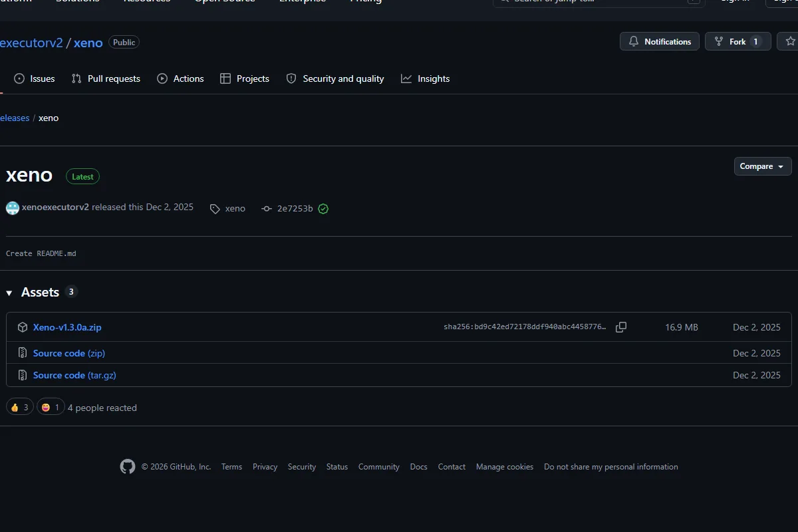Open the executorv2 owner link
This screenshot has height=532, width=798.
pyautogui.click(x=31, y=43)
